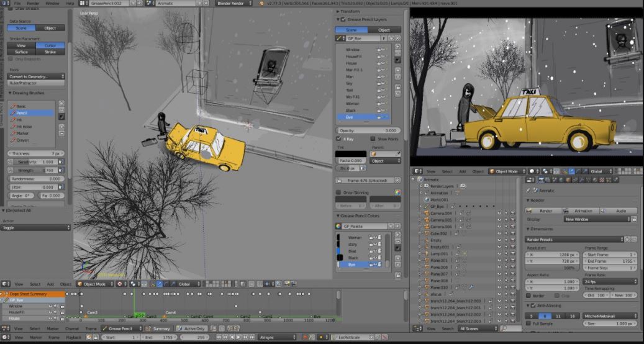Click the Animation render button

pos(583,210)
